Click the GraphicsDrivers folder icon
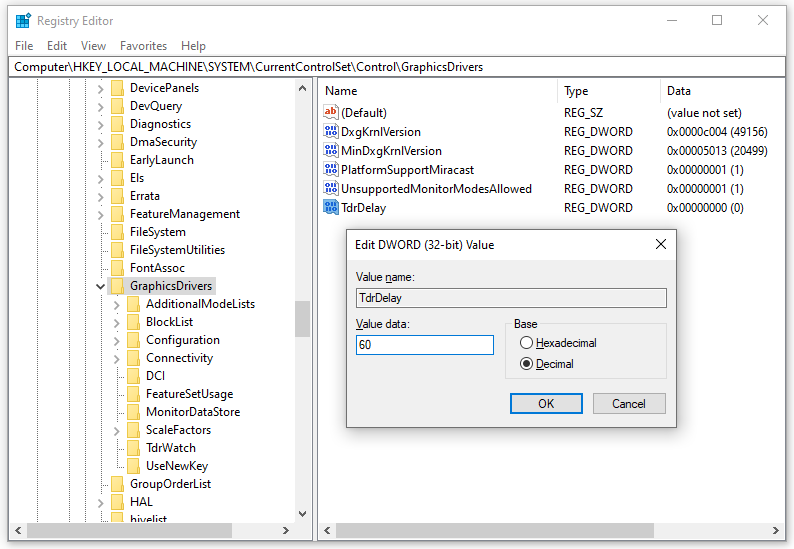The height and width of the screenshot is (549, 794). click(117, 286)
